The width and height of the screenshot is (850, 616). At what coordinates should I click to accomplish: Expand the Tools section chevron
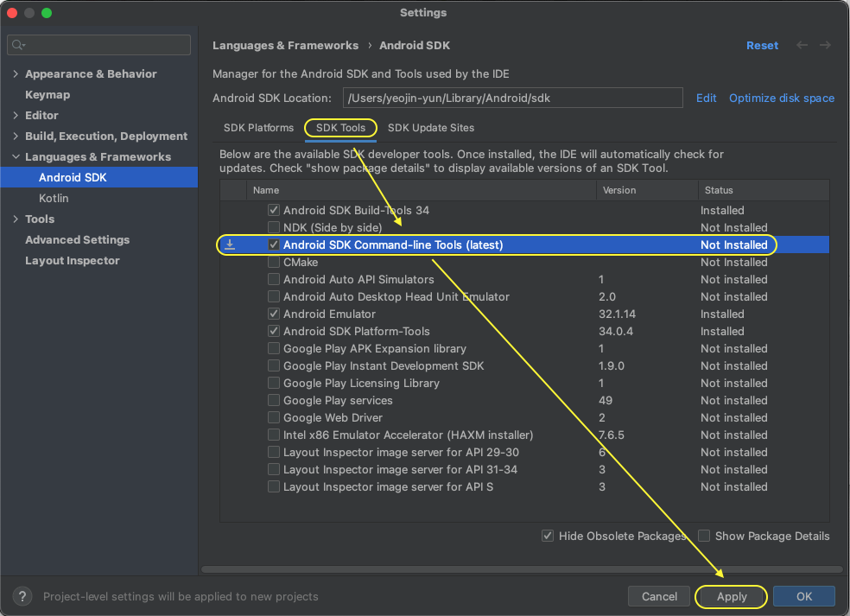coord(16,219)
